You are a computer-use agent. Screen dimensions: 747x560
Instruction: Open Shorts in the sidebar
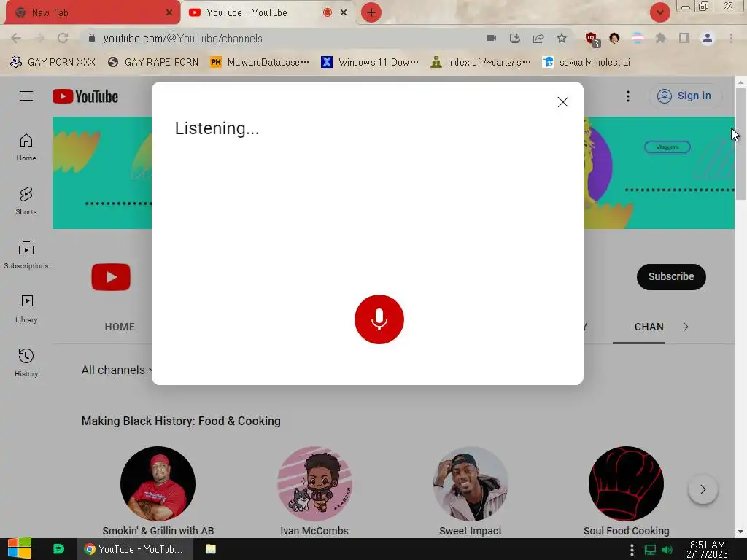pos(26,201)
